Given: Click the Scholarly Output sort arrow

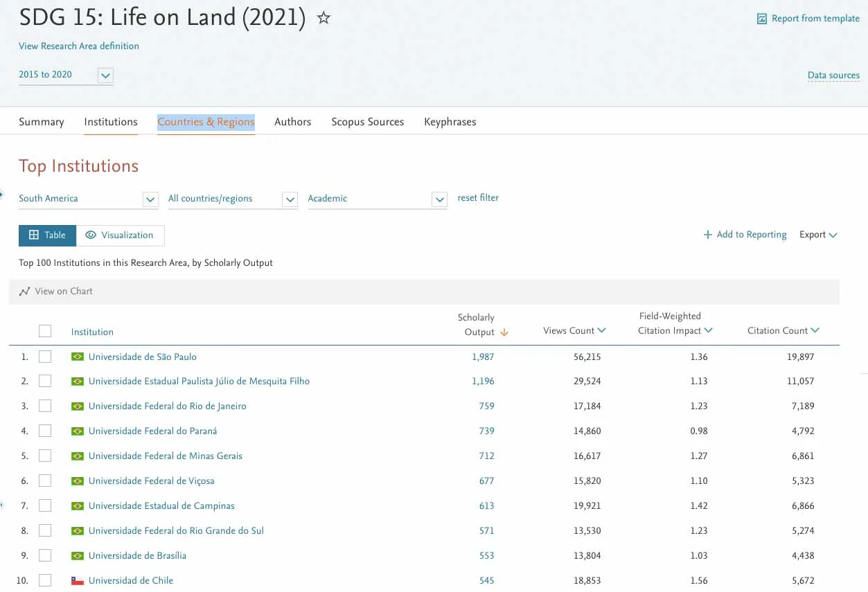Looking at the screenshot, I should 504,332.
